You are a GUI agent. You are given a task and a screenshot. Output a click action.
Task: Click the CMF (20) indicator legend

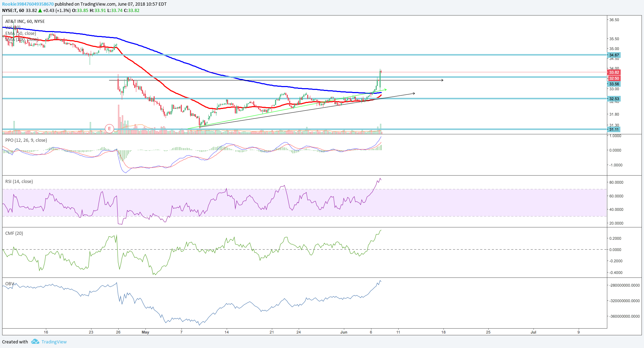tap(14, 233)
